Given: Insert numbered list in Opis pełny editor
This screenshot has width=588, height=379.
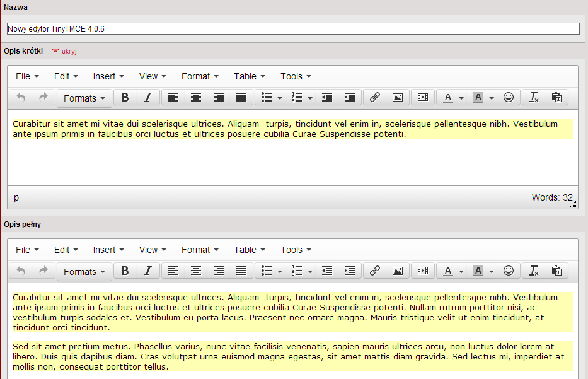Looking at the screenshot, I should [297, 271].
